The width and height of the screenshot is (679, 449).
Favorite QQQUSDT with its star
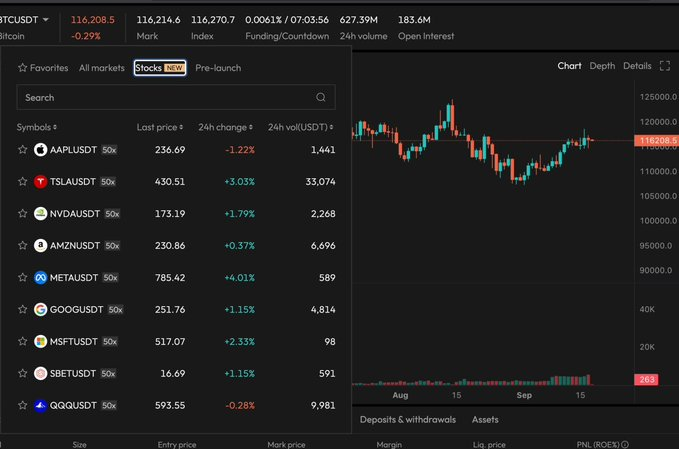click(x=23, y=405)
